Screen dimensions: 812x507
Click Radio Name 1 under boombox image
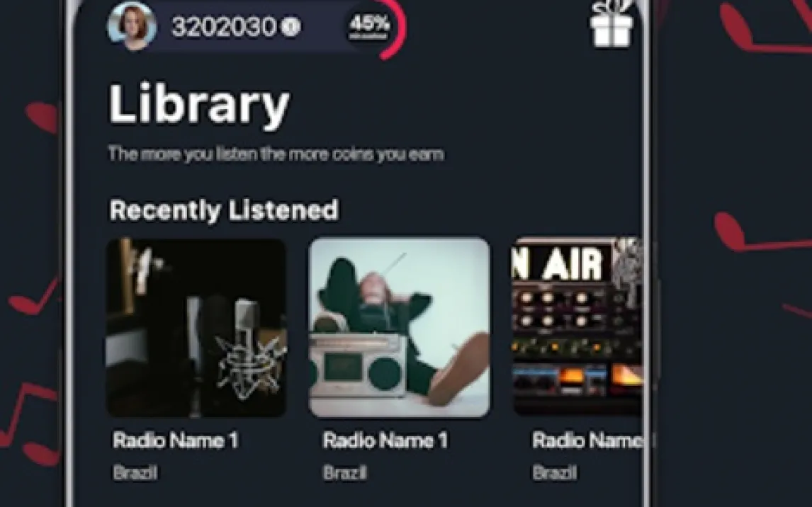click(x=385, y=440)
